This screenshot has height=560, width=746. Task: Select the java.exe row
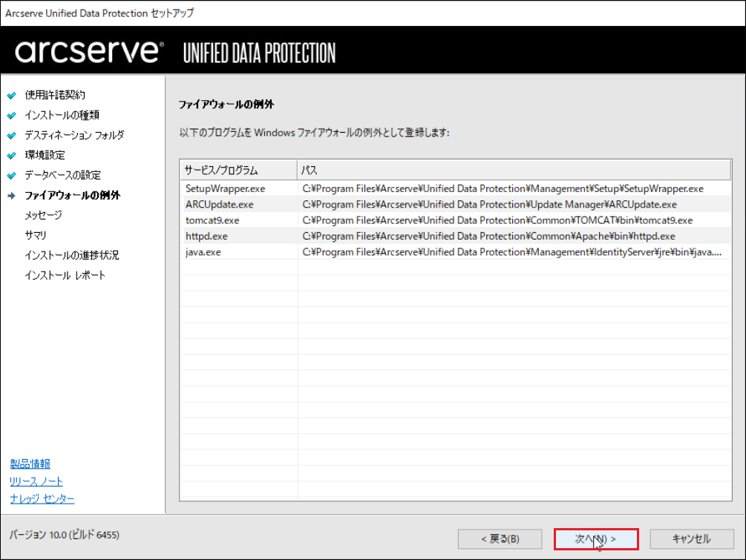point(455,252)
